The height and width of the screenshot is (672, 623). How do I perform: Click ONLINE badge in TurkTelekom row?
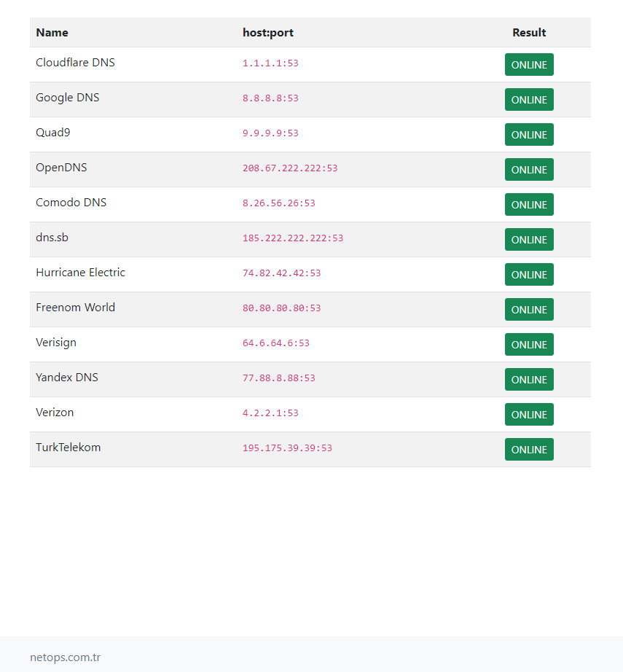pos(529,450)
